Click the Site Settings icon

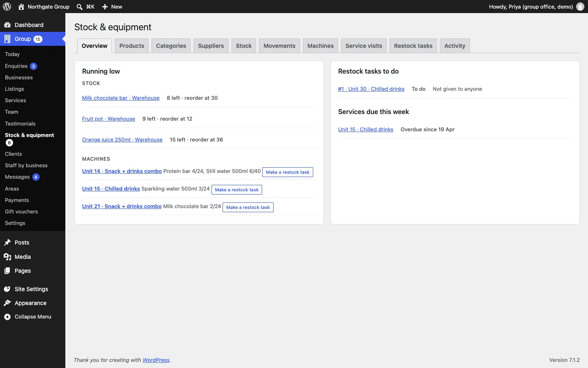7,289
